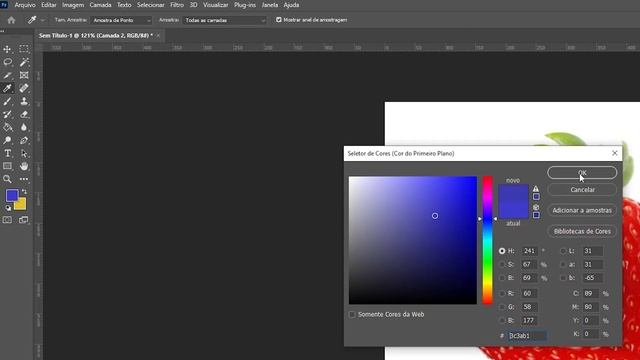This screenshot has width=640, height=360.
Task: Reset default foreground and background colors
Action: [x=8, y=208]
